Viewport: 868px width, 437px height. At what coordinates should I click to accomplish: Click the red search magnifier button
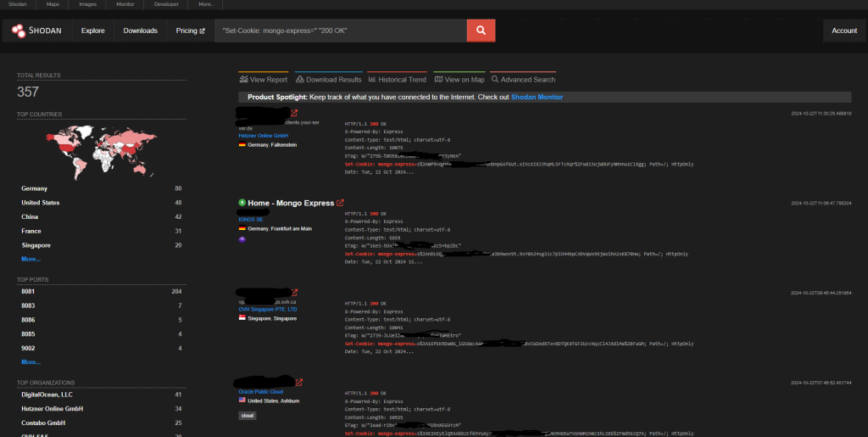point(481,31)
